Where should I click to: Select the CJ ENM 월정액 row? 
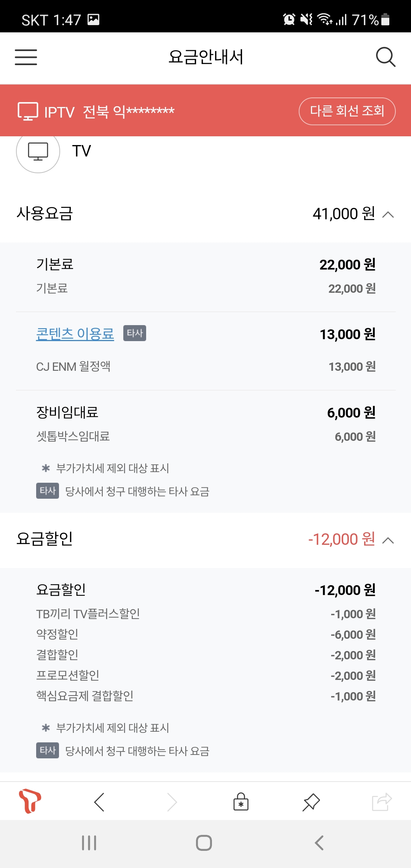pyautogui.click(x=205, y=367)
